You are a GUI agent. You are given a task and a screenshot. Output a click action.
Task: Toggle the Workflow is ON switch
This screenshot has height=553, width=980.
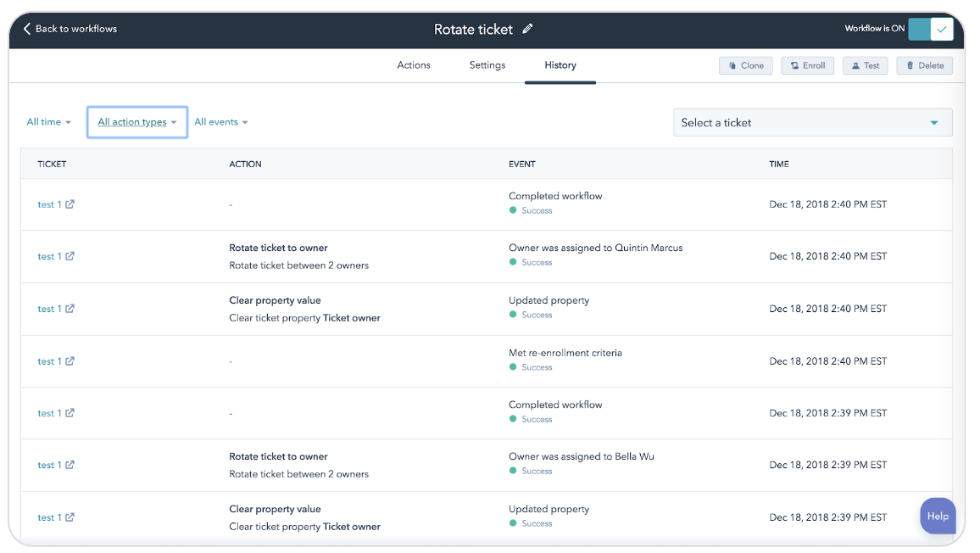(x=931, y=29)
